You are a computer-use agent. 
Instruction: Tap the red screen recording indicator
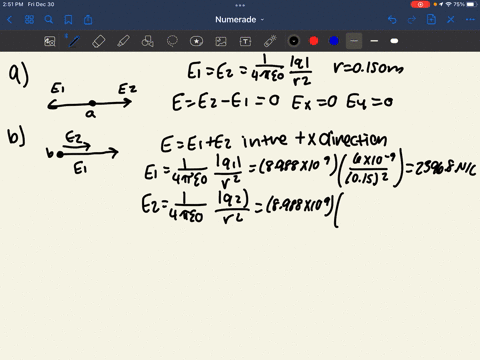click(420, 4)
